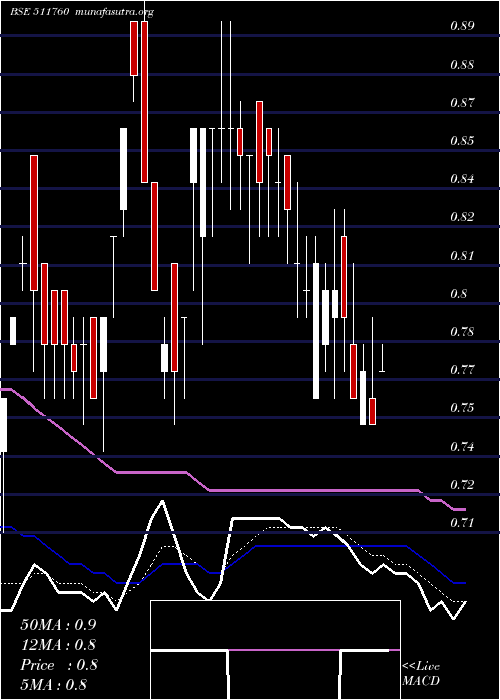Image resolution: width=500 pixels, height=700 pixels.
Task: Click the 0.78 price axis label
Action: [x=462, y=332]
